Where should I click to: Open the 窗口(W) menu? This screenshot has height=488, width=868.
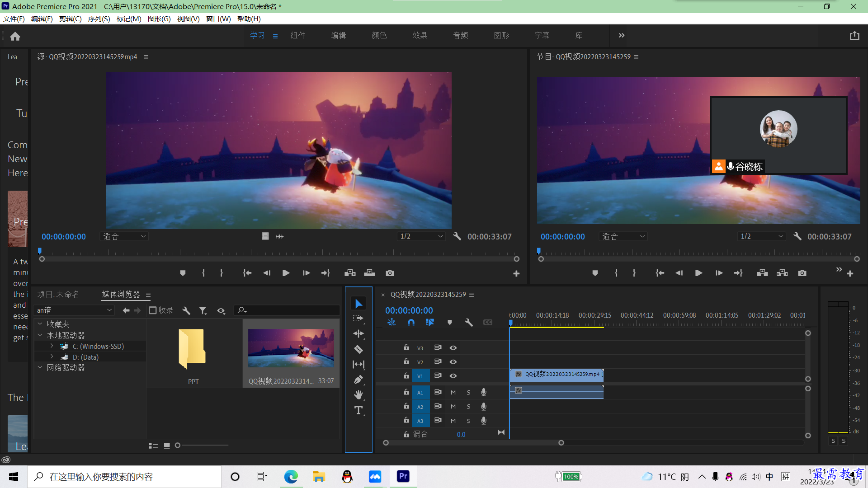pyautogui.click(x=218, y=19)
